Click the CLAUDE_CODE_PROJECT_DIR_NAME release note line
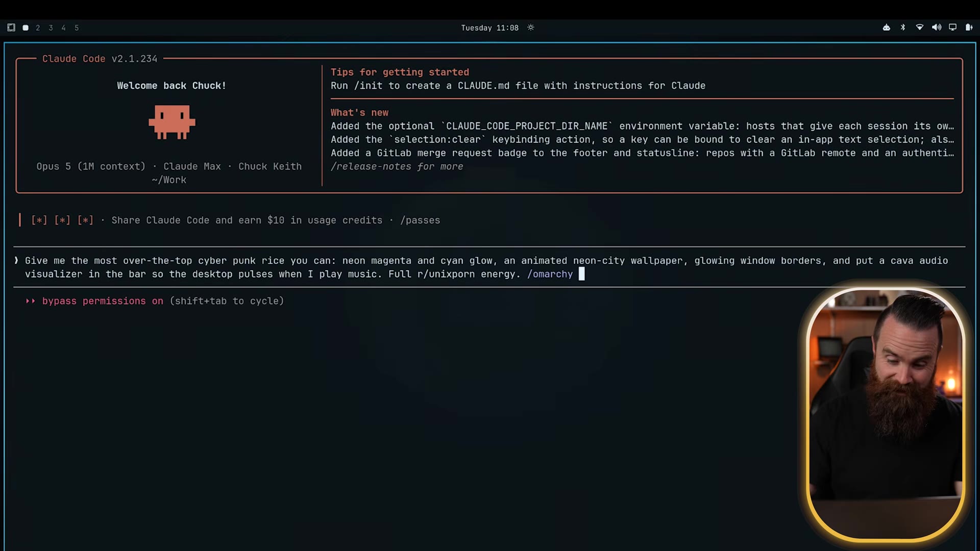The image size is (980, 551). click(642, 126)
